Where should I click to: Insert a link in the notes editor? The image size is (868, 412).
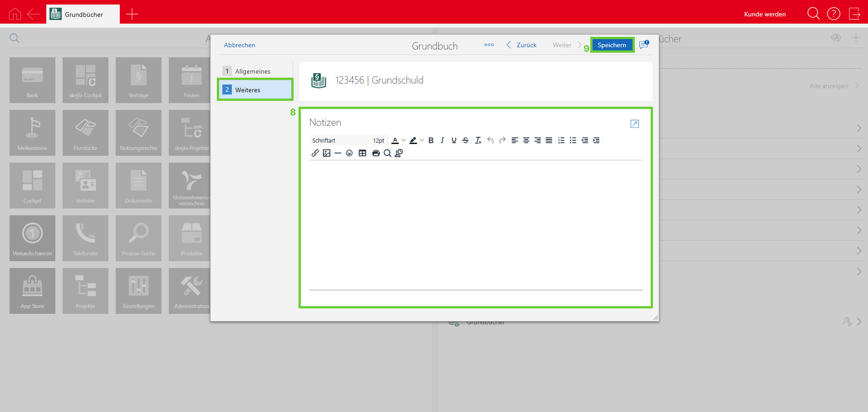point(315,153)
